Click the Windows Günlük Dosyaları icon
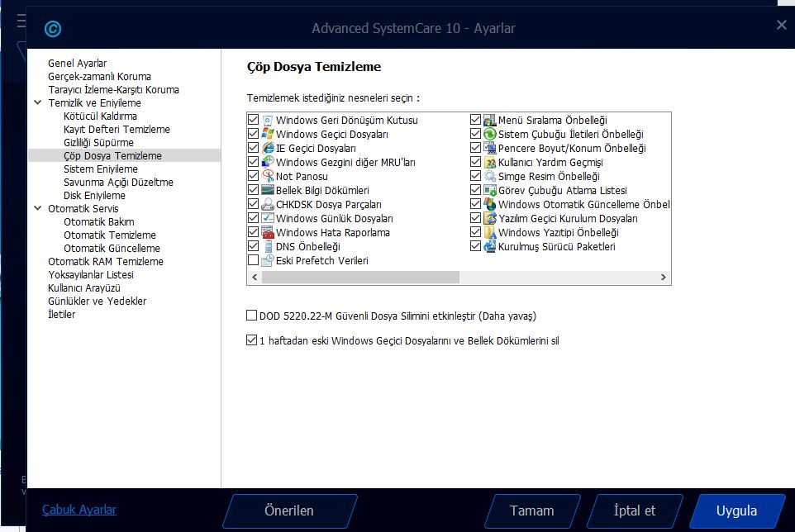This screenshot has height=532, width=795. point(267,218)
